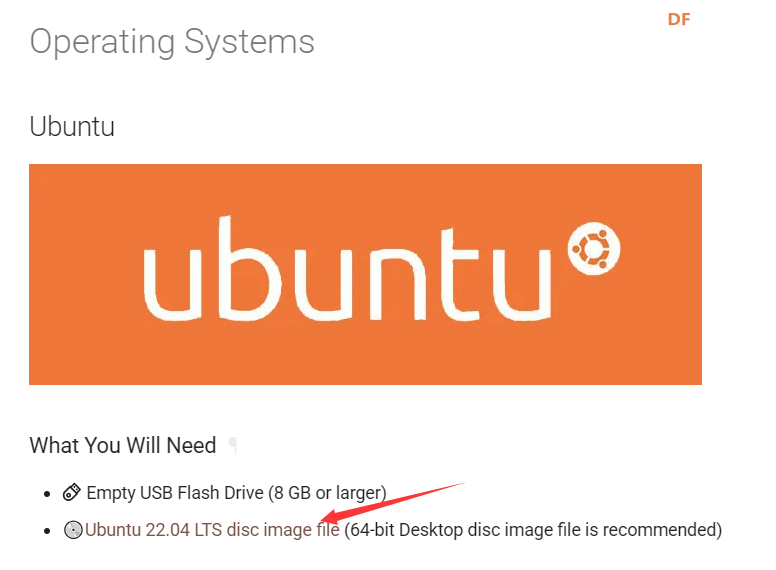Image resolution: width=776 pixels, height=570 pixels.
Task: Click the Ubuntu circle-of-friends logo
Action: click(x=594, y=247)
